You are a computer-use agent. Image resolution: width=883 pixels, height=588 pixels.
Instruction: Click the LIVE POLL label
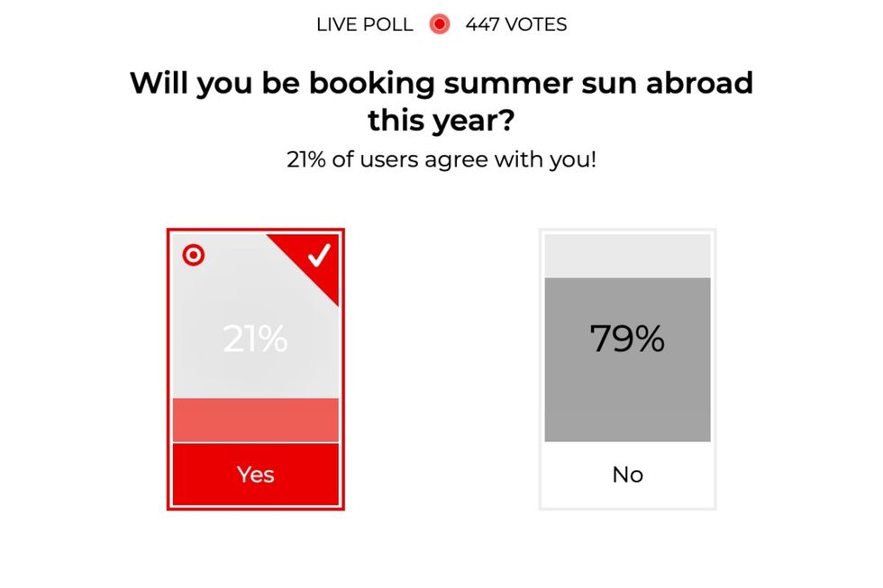tap(363, 24)
